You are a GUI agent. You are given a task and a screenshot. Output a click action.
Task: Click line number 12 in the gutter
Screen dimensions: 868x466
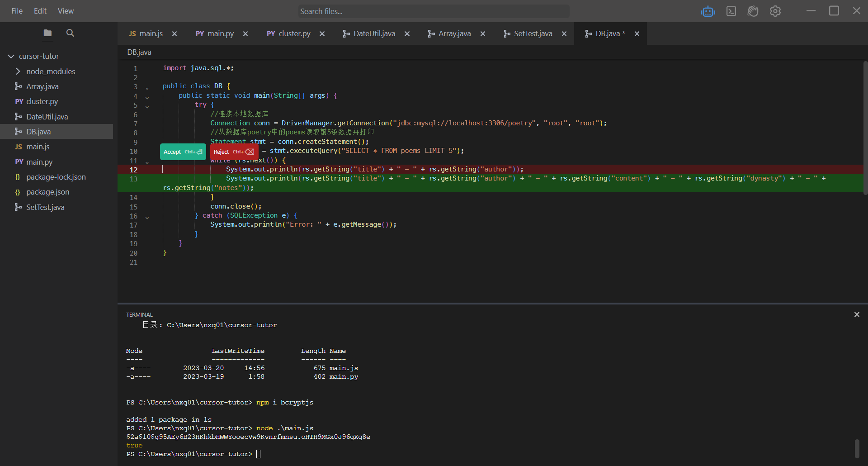(133, 170)
